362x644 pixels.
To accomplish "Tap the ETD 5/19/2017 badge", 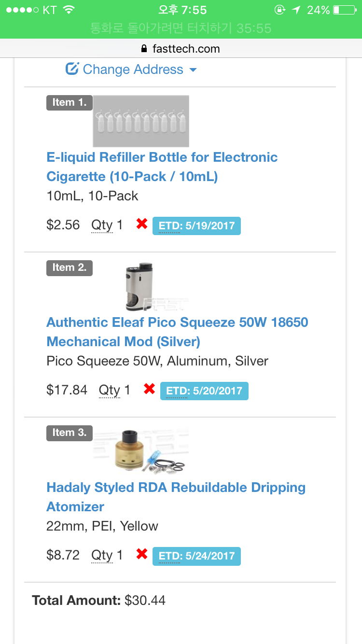I will [x=196, y=225].
